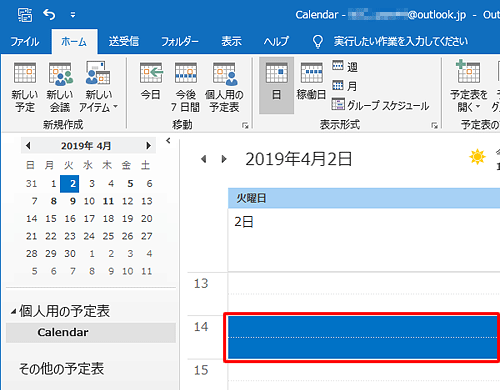The image size is (500, 390).
Task: Open the Group Schedule (グループ スケジュール) view
Action: [x=380, y=105]
